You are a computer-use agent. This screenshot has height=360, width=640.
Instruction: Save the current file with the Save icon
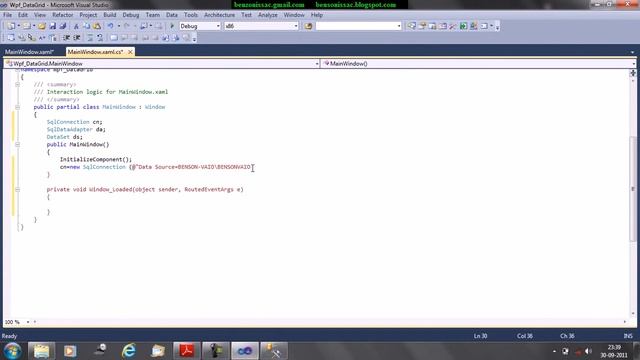[53, 26]
